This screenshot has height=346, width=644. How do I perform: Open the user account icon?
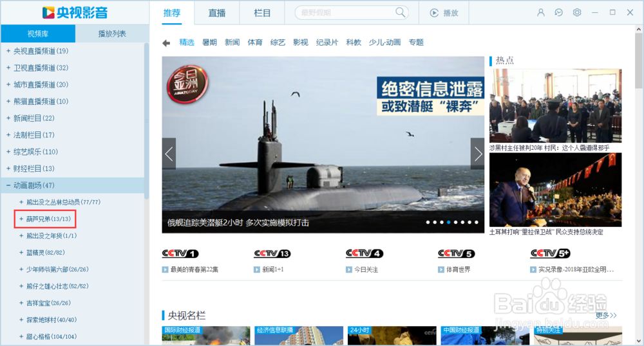pos(541,13)
